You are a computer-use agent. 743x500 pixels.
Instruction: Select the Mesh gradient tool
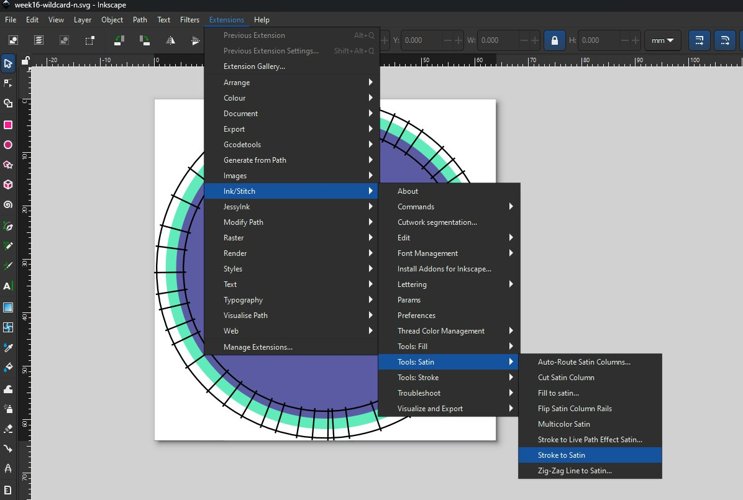pos(8,327)
